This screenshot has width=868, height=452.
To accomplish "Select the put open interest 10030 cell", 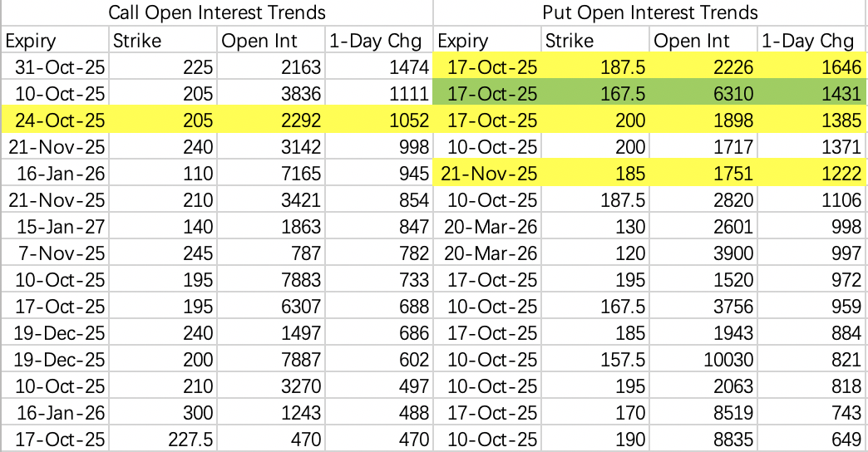I will coord(703,360).
